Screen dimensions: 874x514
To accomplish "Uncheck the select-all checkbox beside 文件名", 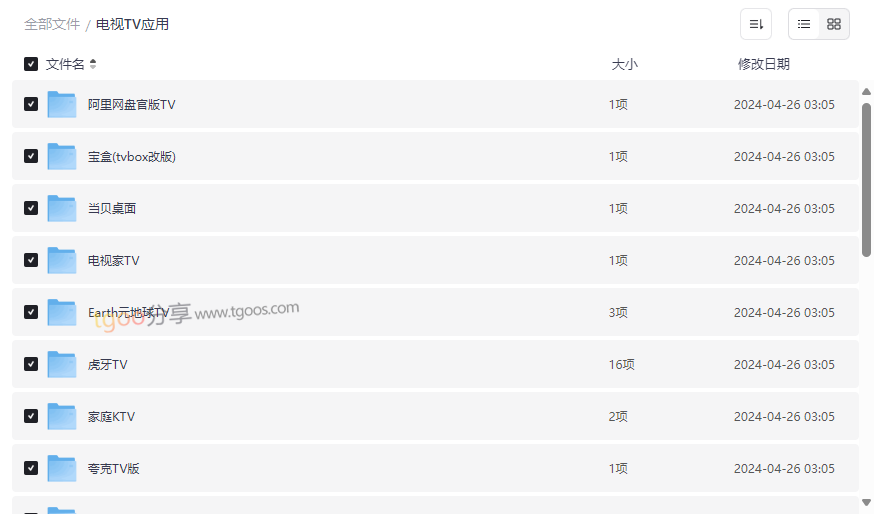I will pyautogui.click(x=31, y=64).
